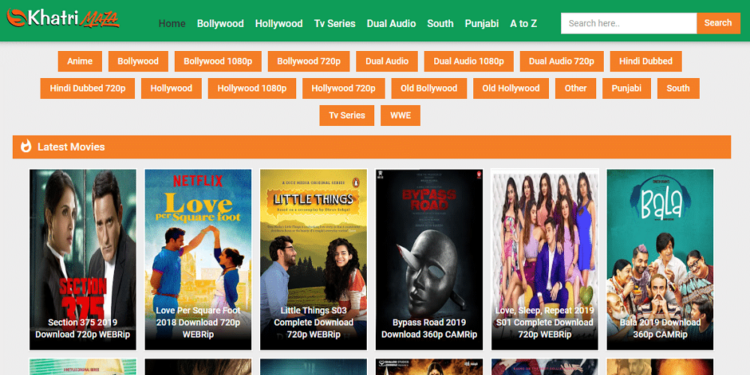Open the Section 375 movie poster

pos(83,259)
